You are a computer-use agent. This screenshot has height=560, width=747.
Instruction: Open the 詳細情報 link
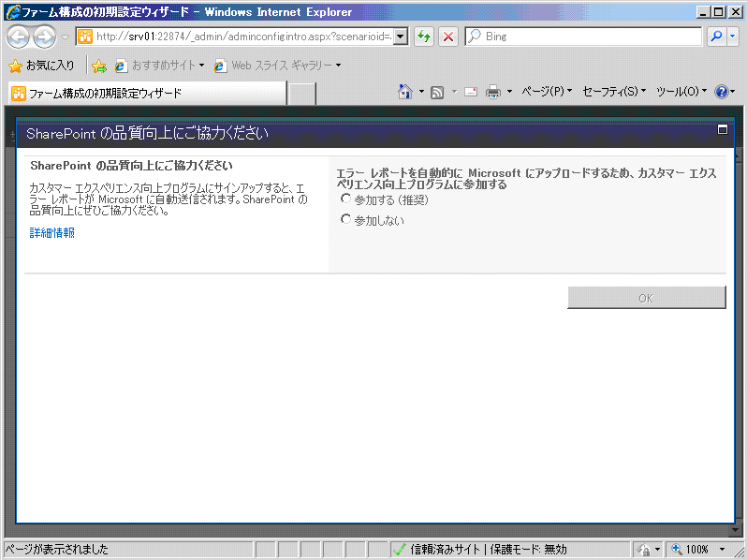(x=51, y=232)
